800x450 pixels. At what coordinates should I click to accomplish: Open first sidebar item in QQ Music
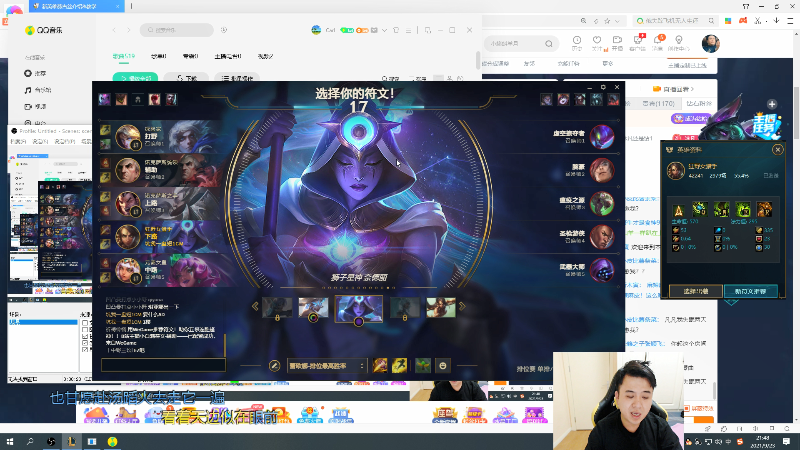[x=36, y=73]
